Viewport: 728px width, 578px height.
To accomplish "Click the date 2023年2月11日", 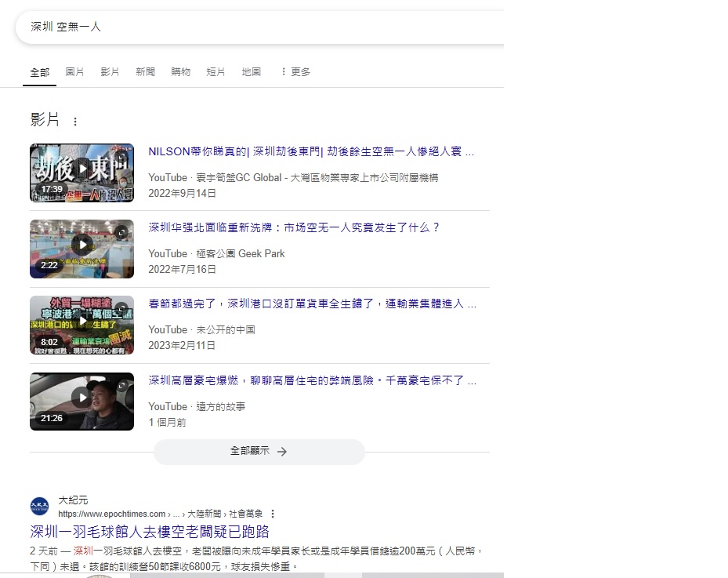I will click(x=182, y=346).
